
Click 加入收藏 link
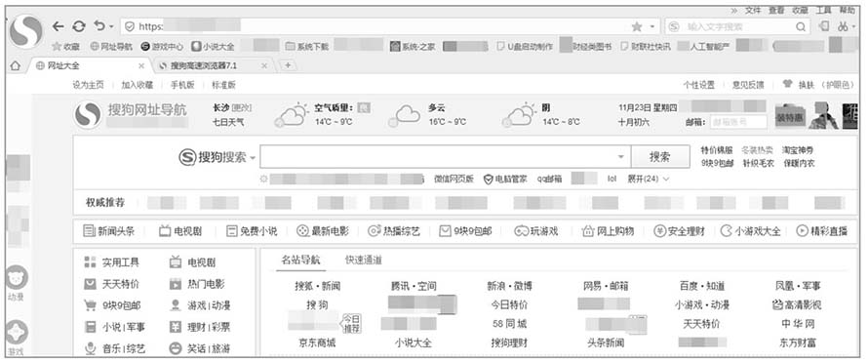point(138,85)
